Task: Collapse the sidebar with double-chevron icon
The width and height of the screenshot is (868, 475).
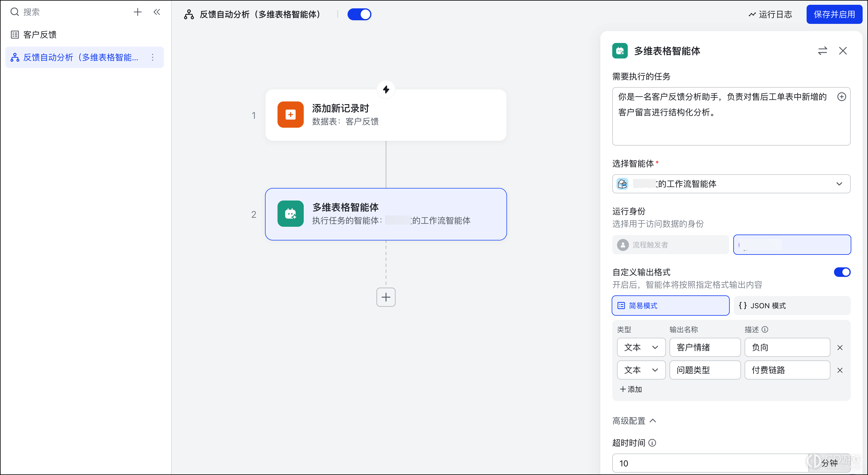Action: pyautogui.click(x=157, y=12)
